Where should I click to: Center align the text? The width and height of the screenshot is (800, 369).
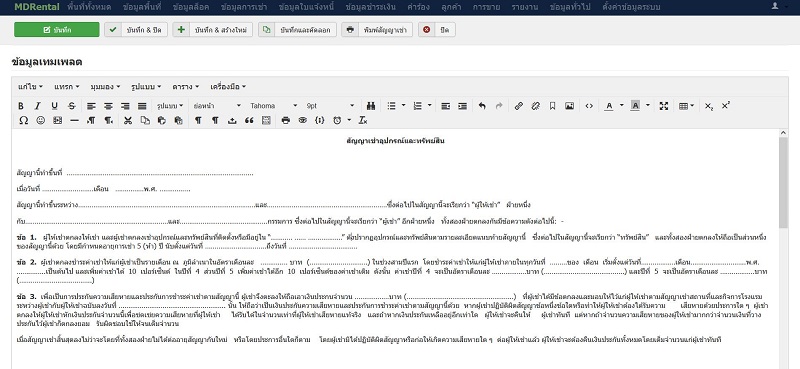click(x=108, y=106)
